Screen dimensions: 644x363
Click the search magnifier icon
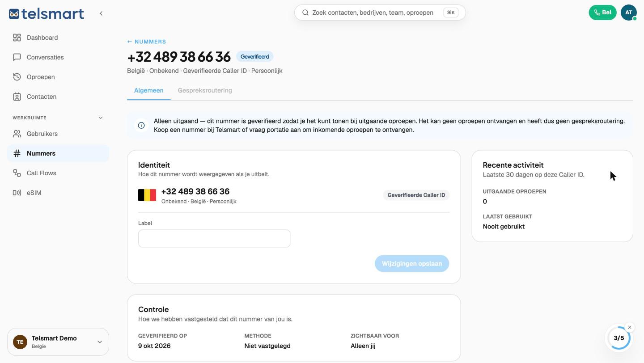pyautogui.click(x=305, y=13)
